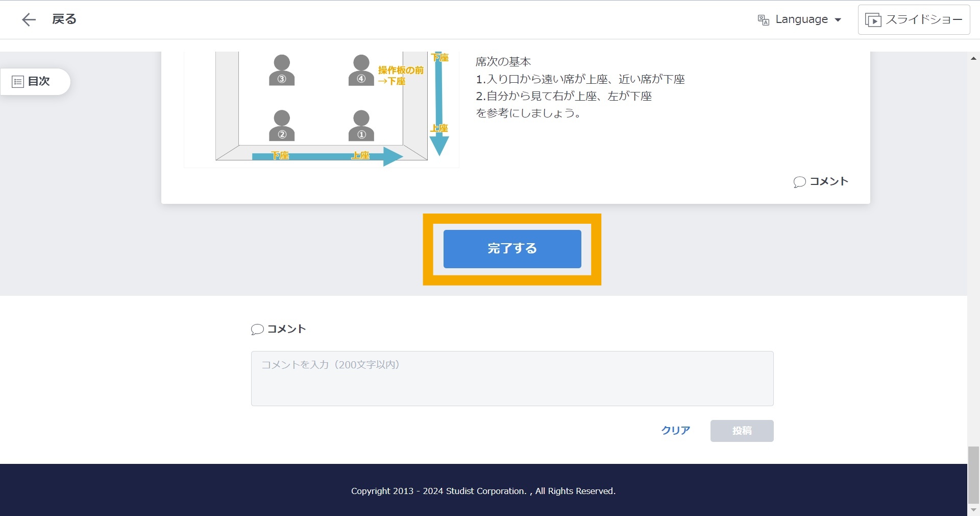Click the scrollbar up arrow

click(x=973, y=59)
